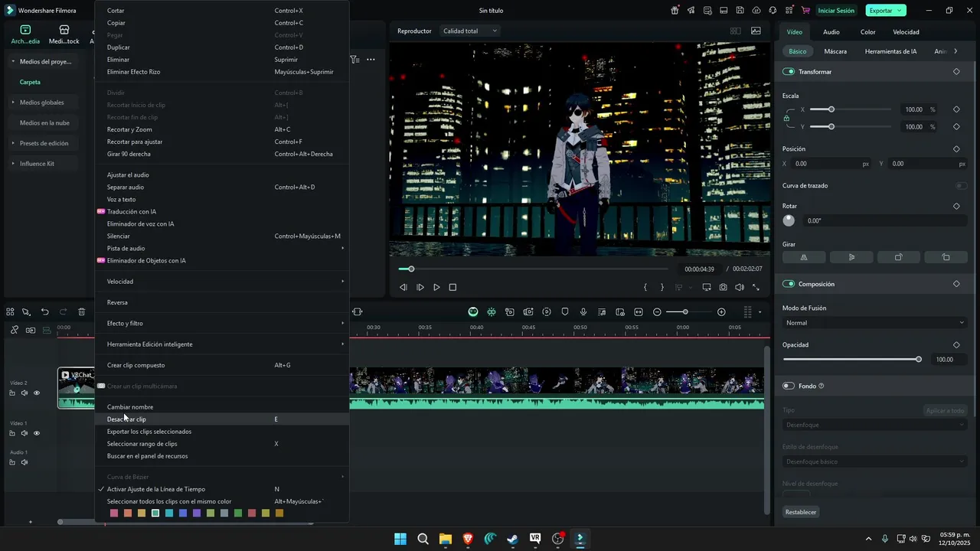Click the microphone voiceover icon in timeline toolbar
980x551 pixels.
click(x=583, y=312)
